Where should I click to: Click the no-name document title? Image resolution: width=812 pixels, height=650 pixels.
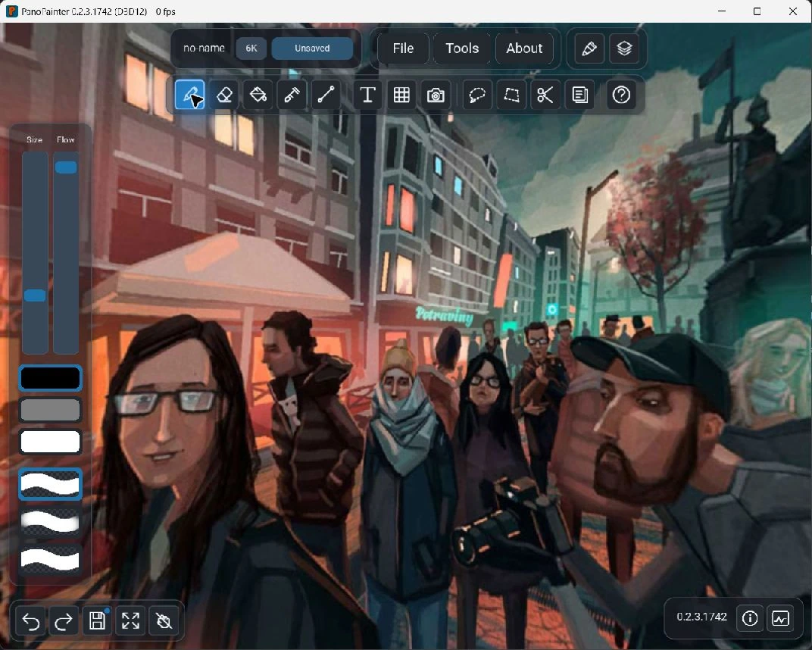pyautogui.click(x=204, y=48)
